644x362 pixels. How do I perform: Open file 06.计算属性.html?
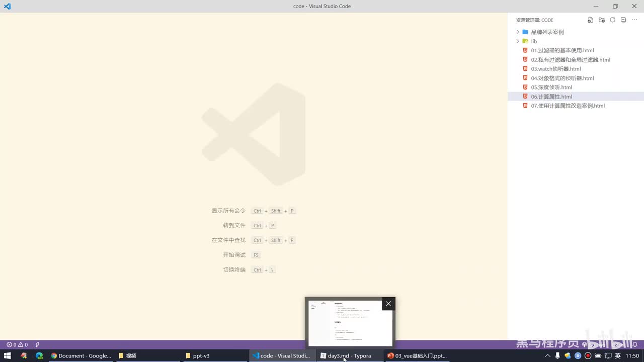576,97
